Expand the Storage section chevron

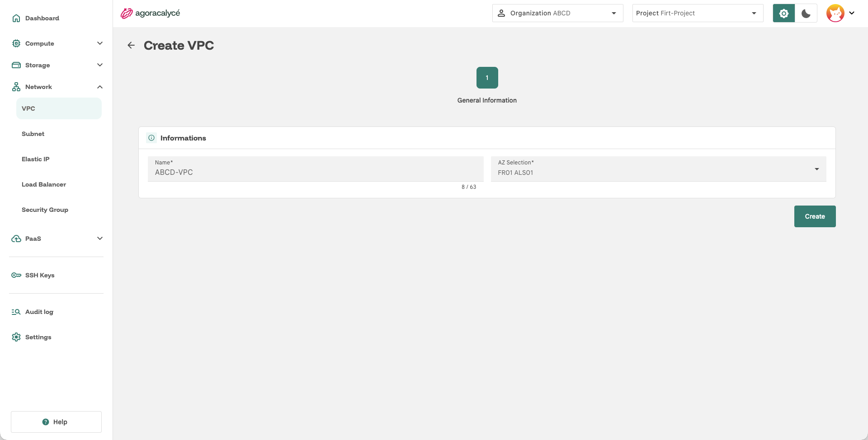point(100,65)
